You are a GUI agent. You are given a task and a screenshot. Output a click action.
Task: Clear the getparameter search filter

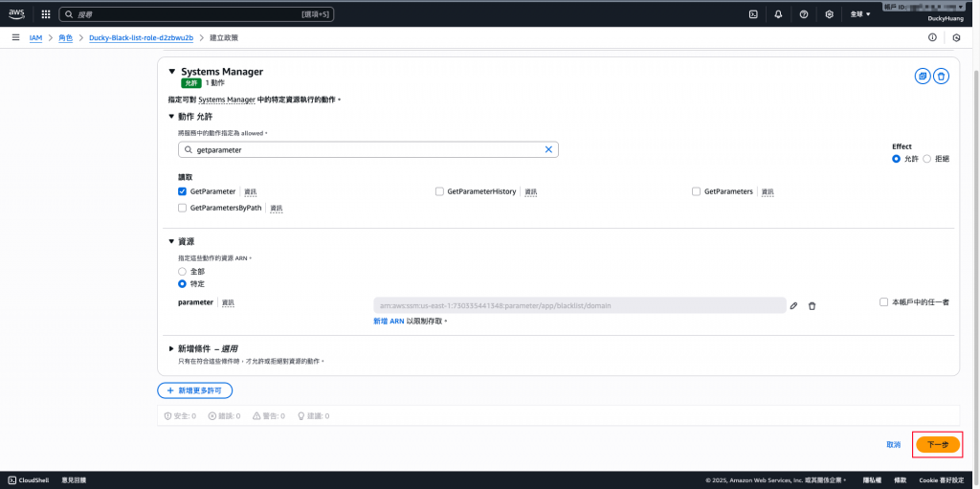(x=548, y=149)
